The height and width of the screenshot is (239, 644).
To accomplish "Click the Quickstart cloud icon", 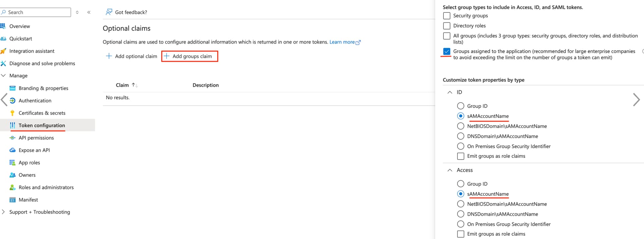I will tap(3, 39).
